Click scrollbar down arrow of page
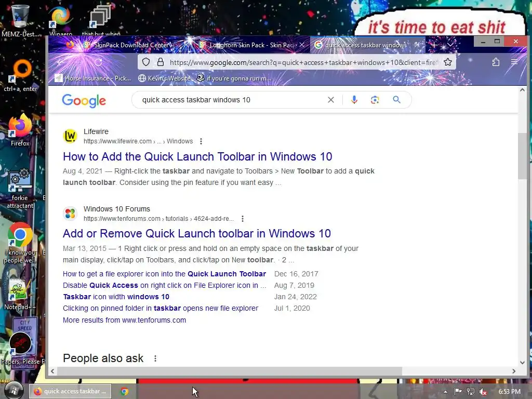The image size is (532, 399). pyautogui.click(x=522, y=362)
